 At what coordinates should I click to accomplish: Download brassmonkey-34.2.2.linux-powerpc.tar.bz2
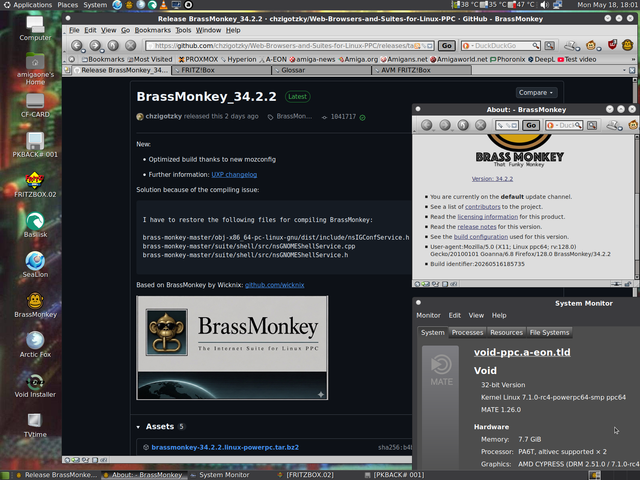(225, 447)
